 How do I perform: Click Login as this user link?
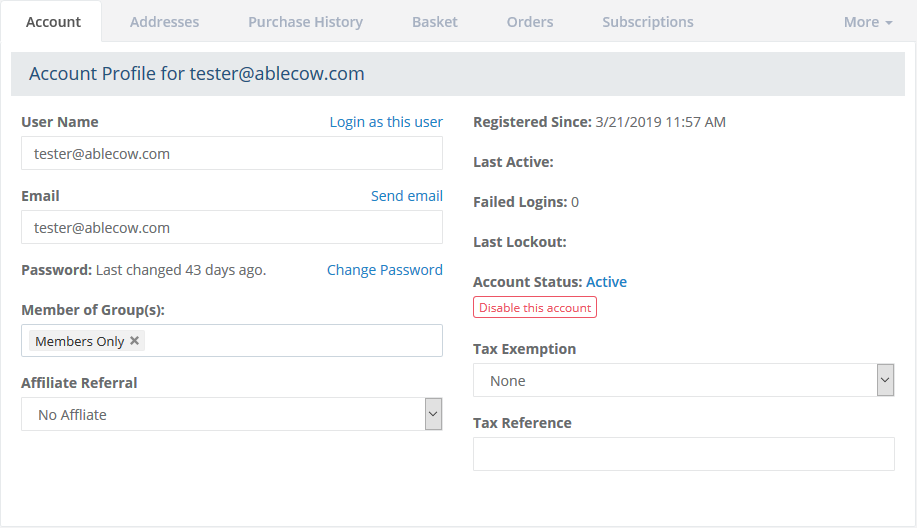click(386, 122)
